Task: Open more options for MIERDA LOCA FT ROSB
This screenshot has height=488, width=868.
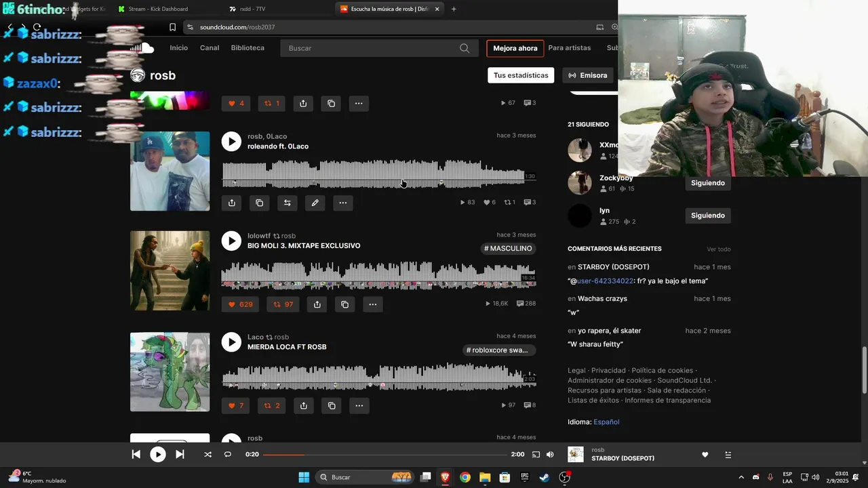Action: point(359,405)
